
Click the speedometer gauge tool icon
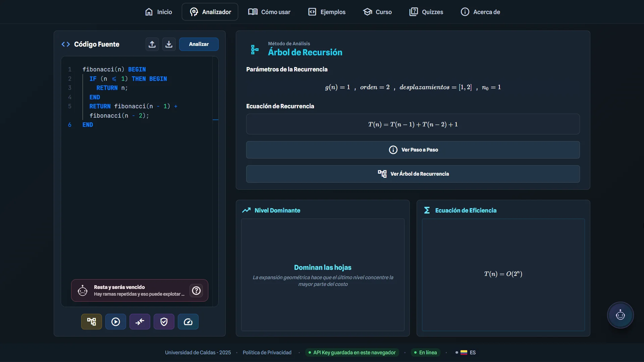188,322
